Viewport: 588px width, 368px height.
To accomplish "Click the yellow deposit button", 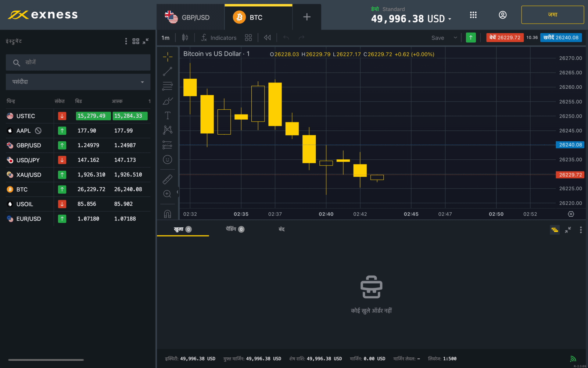I will [x=552, y=15].
